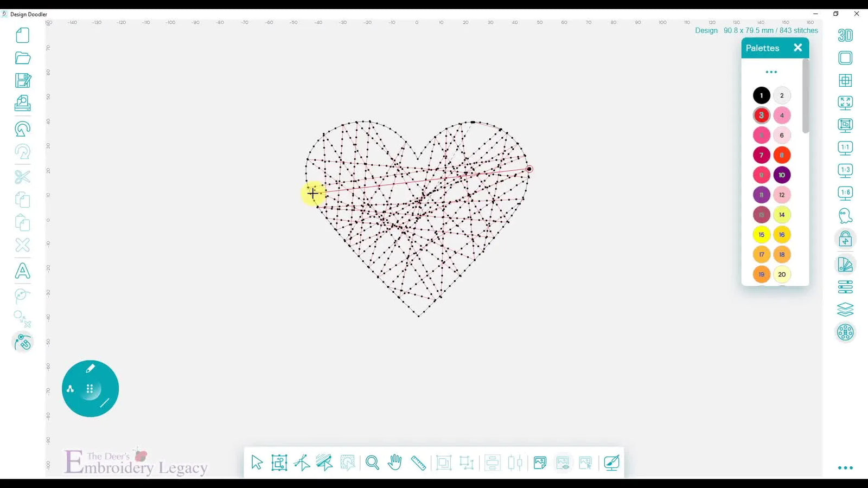Activate the transform selection box tool
868x488 pixels.
tap(279, 463)
